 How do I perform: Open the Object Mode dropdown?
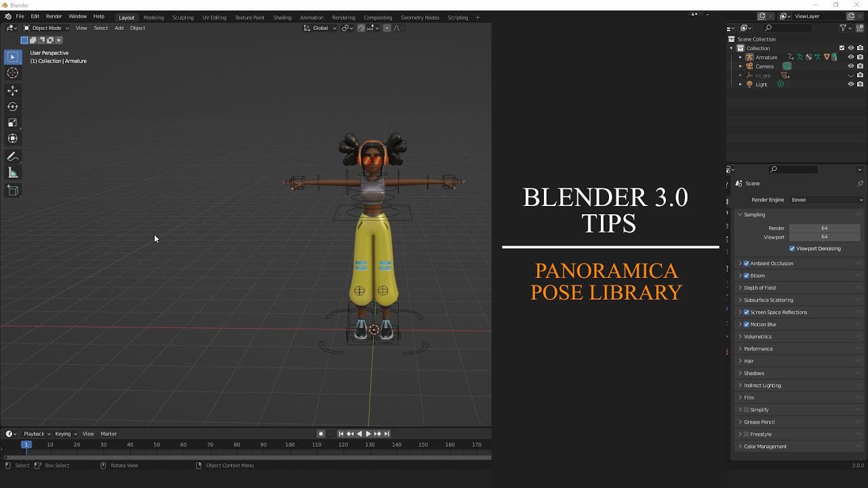pyautogui.click(x=46, y=28)
